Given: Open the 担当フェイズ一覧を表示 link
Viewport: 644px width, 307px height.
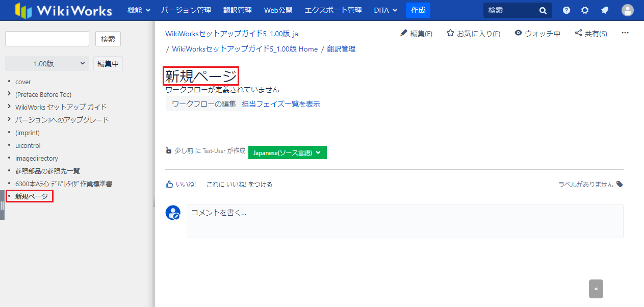Looking at the screenshot, I should [x=281, y=104].
